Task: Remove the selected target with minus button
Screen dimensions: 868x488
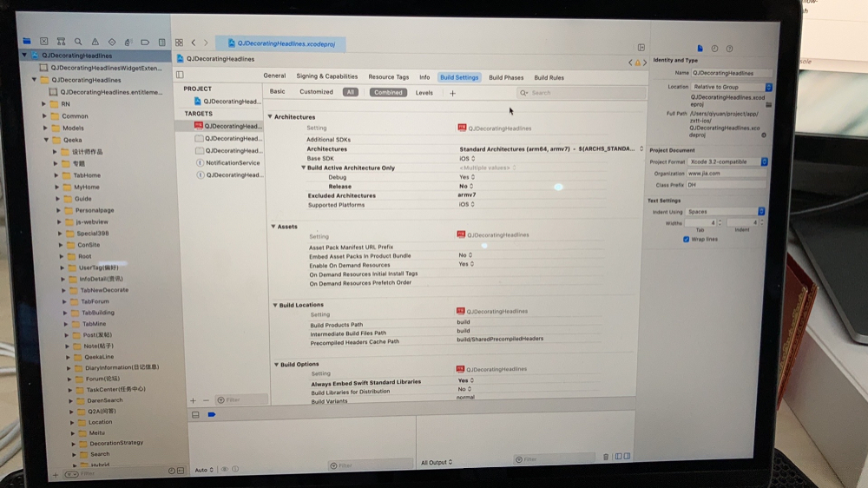Action: (206, 400)
